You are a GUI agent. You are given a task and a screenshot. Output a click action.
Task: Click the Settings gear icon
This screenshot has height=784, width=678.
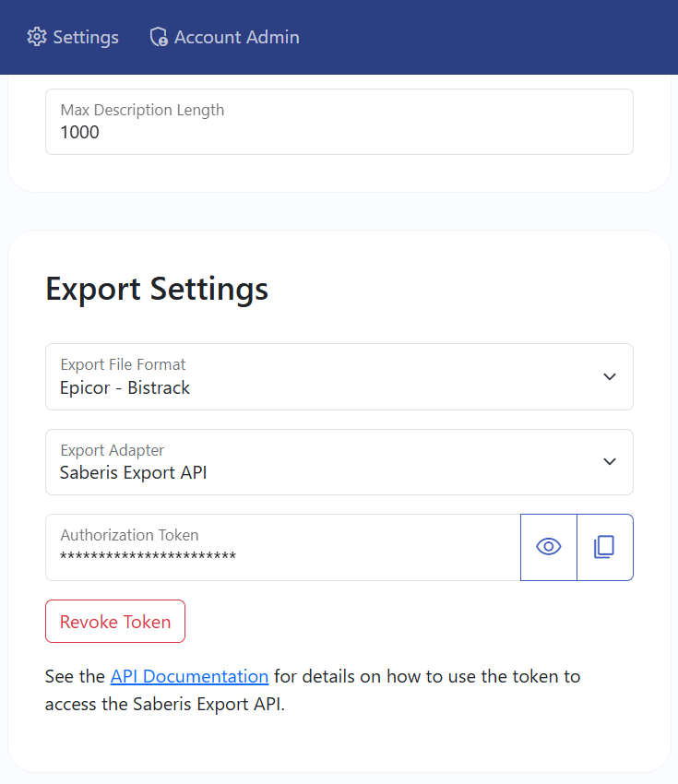(37, 37)
